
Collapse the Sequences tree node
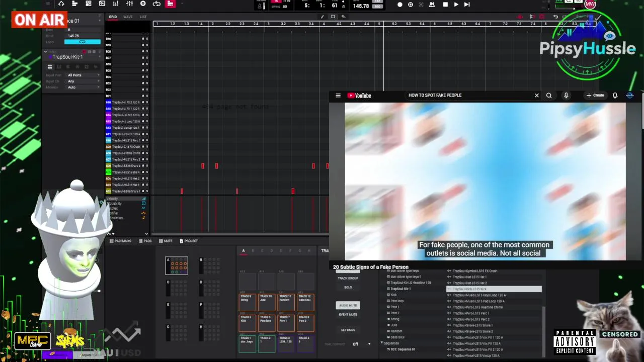click(x=381, y=343)
